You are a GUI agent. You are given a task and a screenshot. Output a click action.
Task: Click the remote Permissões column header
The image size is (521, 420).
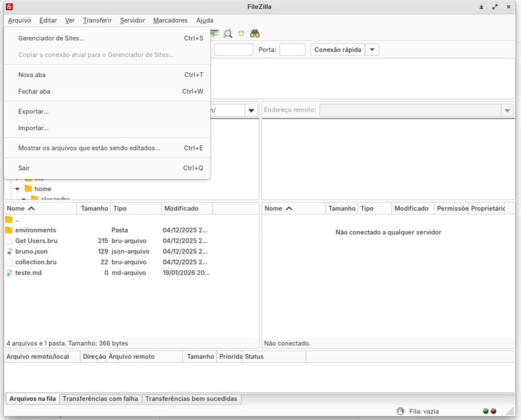[451, 208]
